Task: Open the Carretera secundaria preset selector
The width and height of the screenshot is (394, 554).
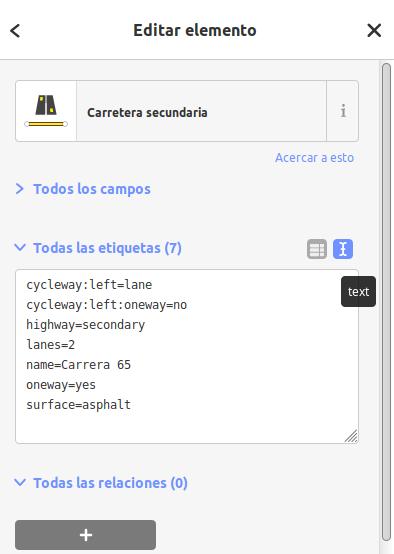Action: [x=201, y=111]
